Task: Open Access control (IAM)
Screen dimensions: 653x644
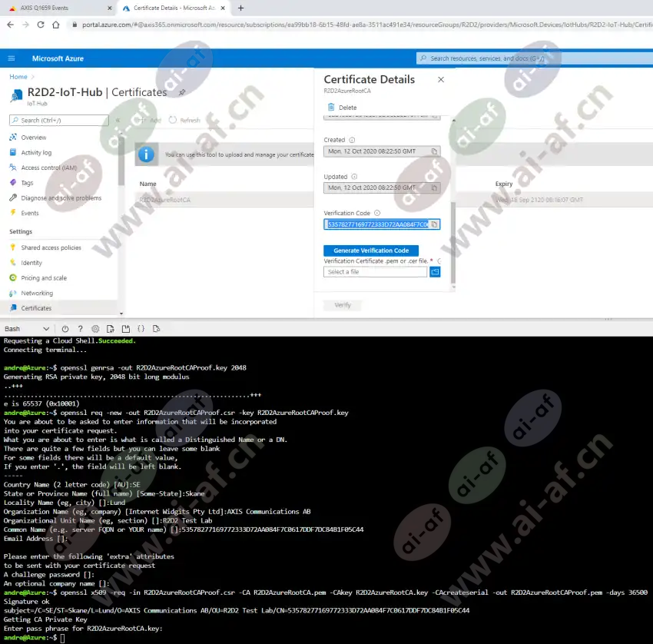Action: 48,168
